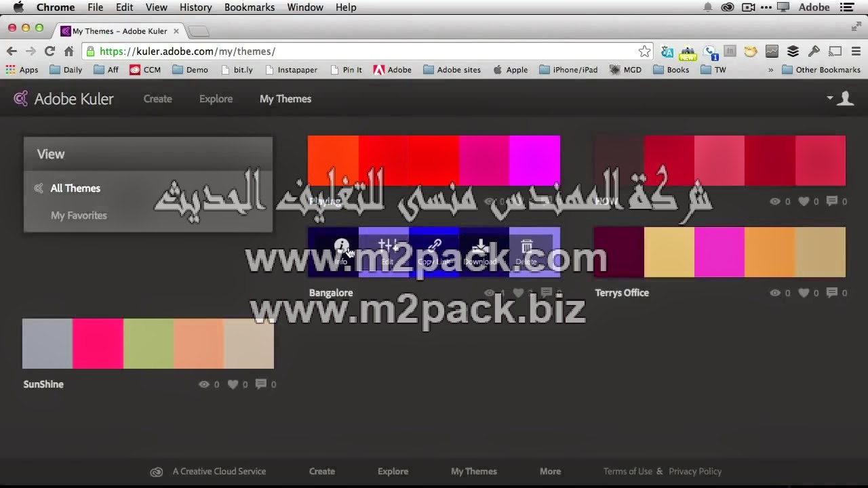
Task: Open the iPhone/iPad bookmark folder
Action: (568, 70)
